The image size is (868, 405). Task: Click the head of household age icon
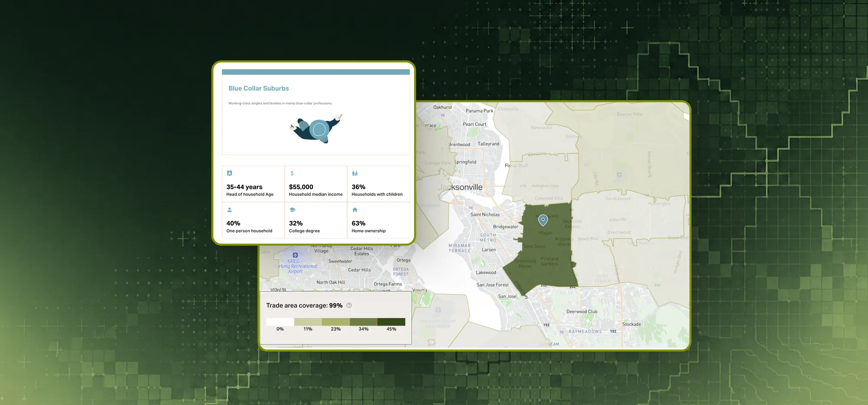pyautogui.click(x=230, y=173)
